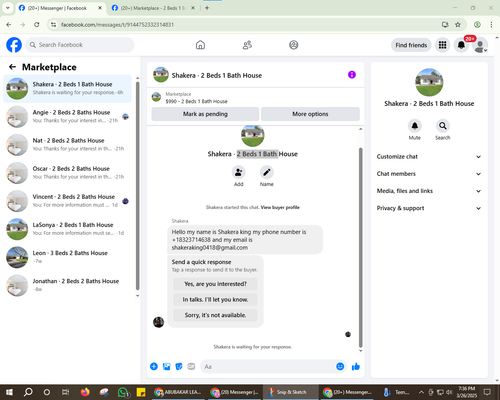Attach a photo file in composer

click(x=166, y=367)
